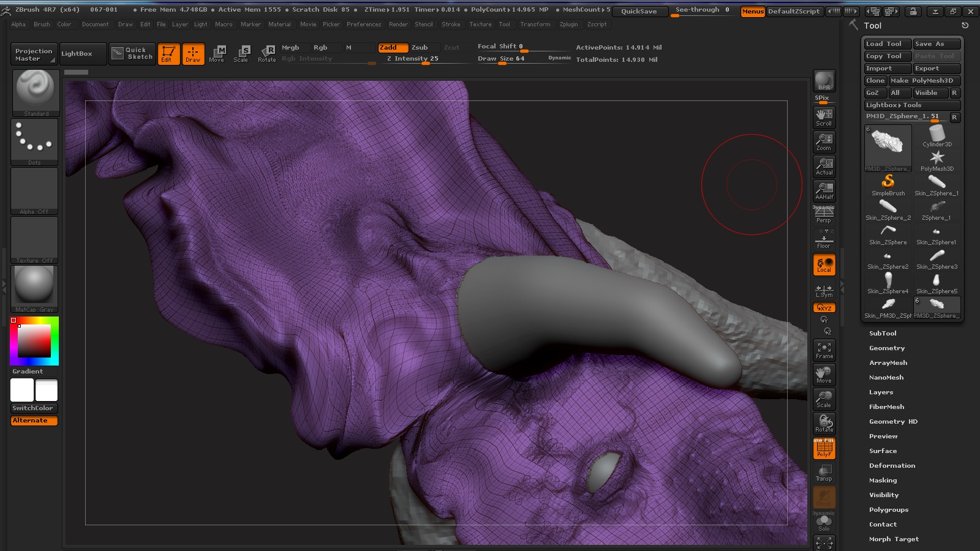The height and width of the screenshot is (551, 980).
Task: Toggle Local transformations button
Action: pos(824,264)
